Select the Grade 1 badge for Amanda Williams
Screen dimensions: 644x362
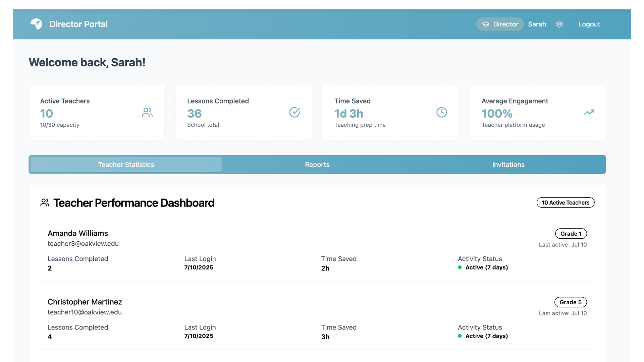(x=571, y=233)
